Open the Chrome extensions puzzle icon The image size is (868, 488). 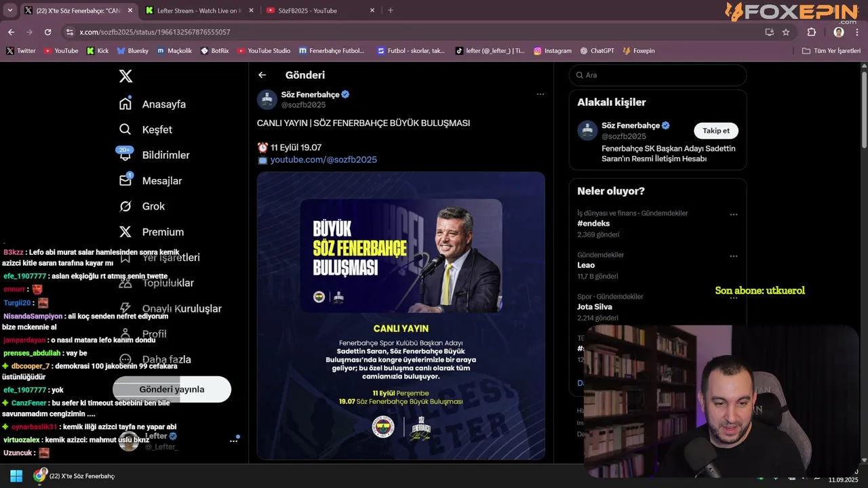pos(812,32)
